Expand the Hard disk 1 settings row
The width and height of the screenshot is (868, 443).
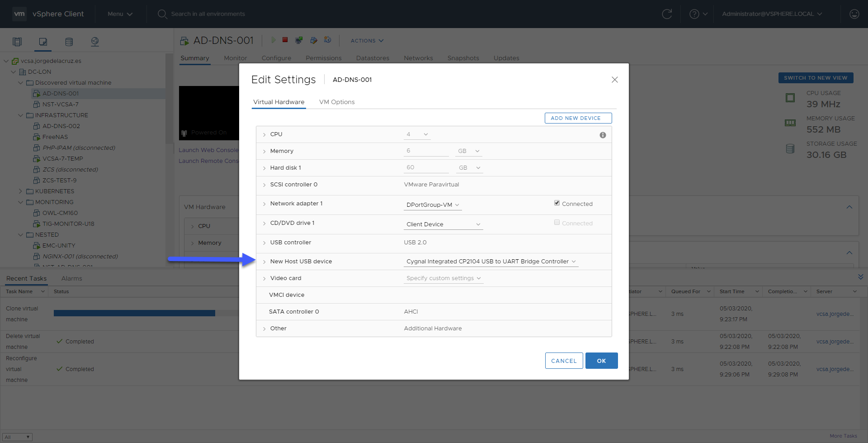coord(264,168)
